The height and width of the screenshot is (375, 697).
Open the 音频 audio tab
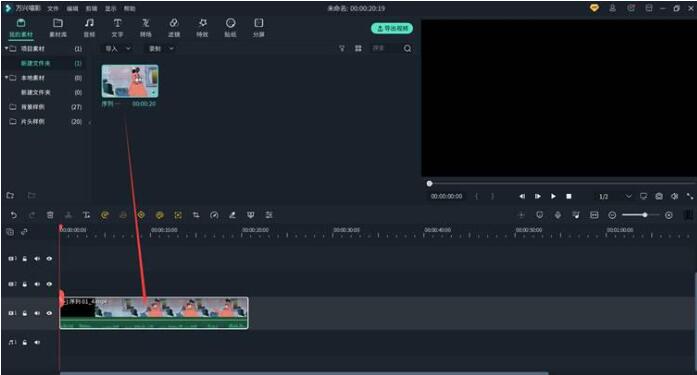coord(89,28)
